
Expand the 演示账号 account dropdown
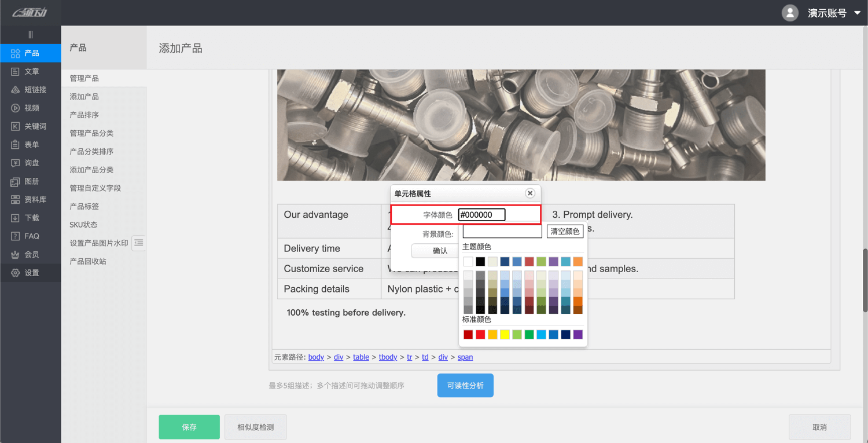[x=857, y=13]
